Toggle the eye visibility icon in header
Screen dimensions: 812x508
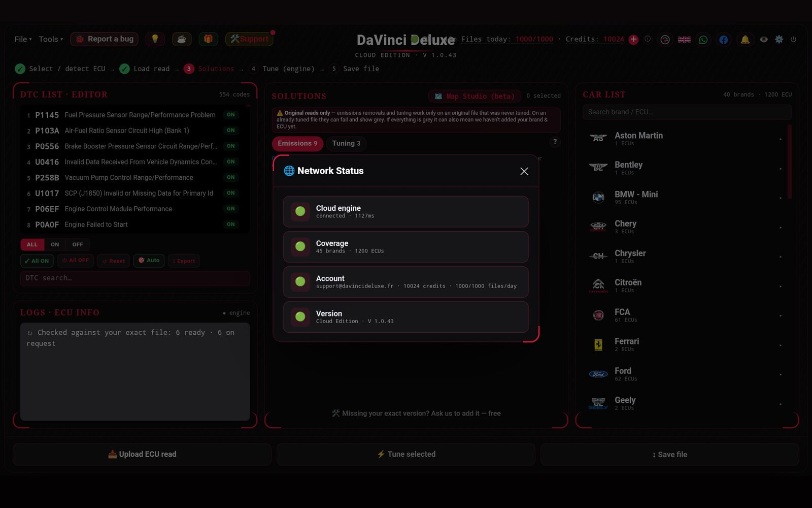click(x=764, y=39)
